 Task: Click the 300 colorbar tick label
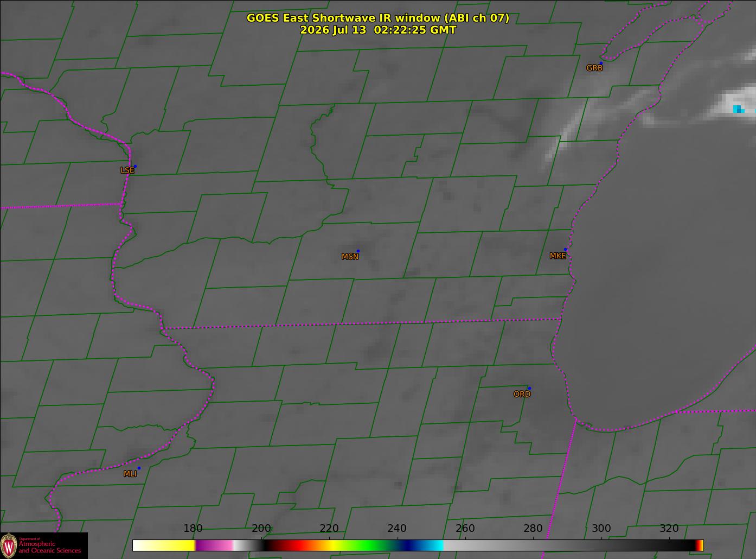(x=601, y=529)
